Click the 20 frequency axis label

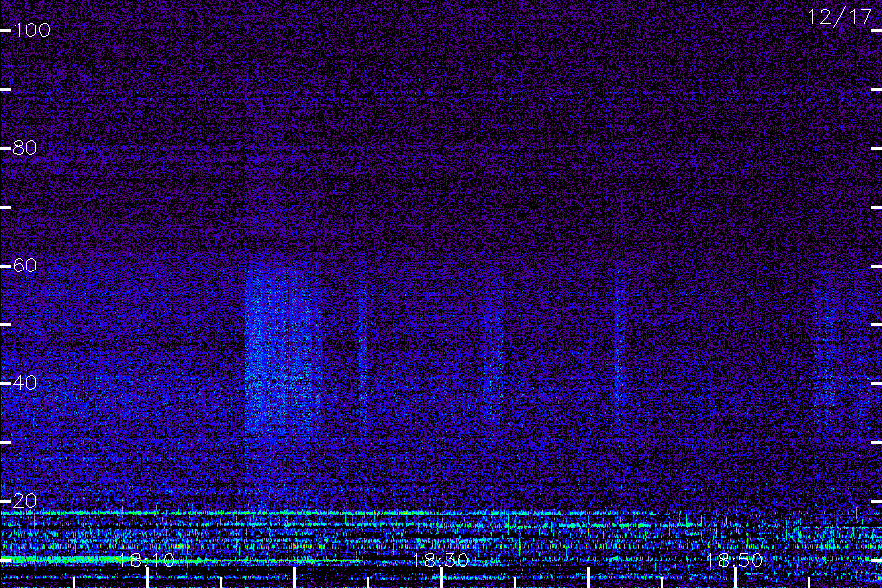point(25,500)
